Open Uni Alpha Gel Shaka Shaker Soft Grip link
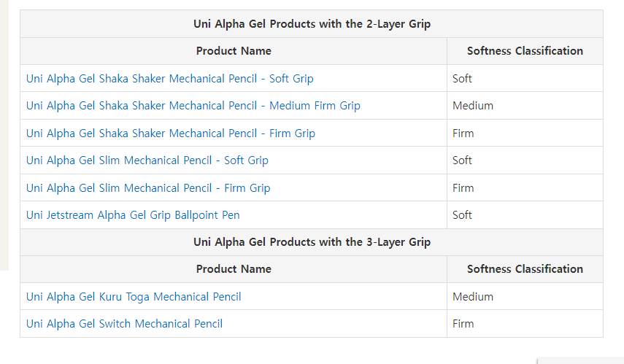The image size is (624, 364). 169,78
